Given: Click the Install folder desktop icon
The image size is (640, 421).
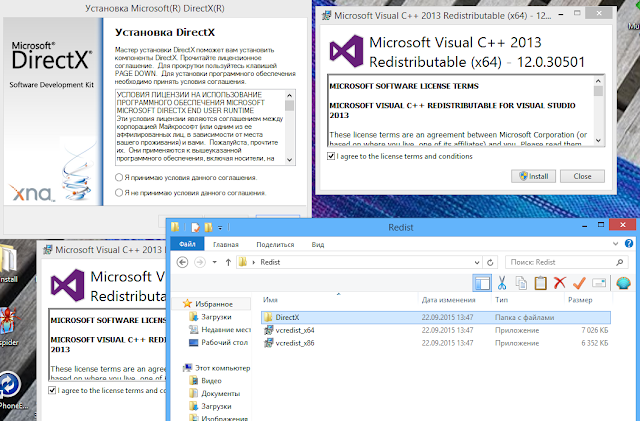Looking at the screenshot, I should click(8, 258).
